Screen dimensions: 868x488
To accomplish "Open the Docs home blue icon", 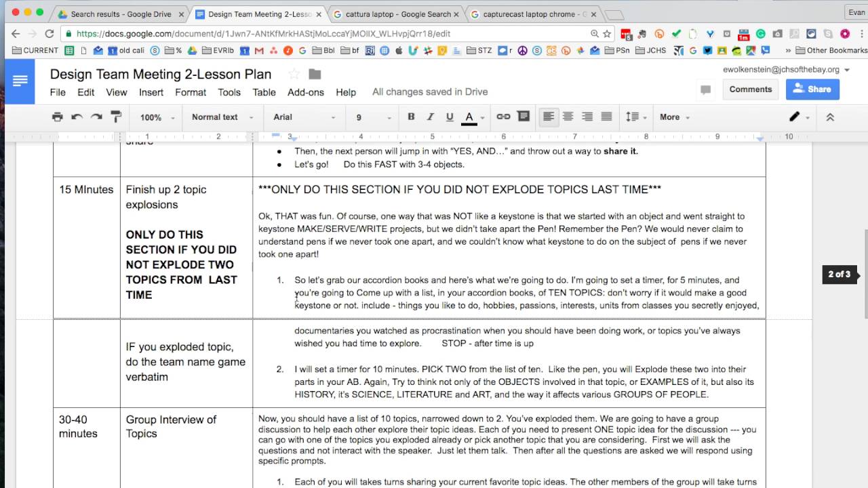I will click(20, 81).
